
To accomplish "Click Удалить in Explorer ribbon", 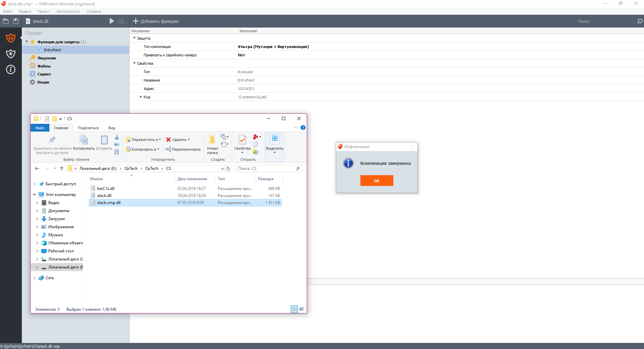I will click(x=178, y=140).
